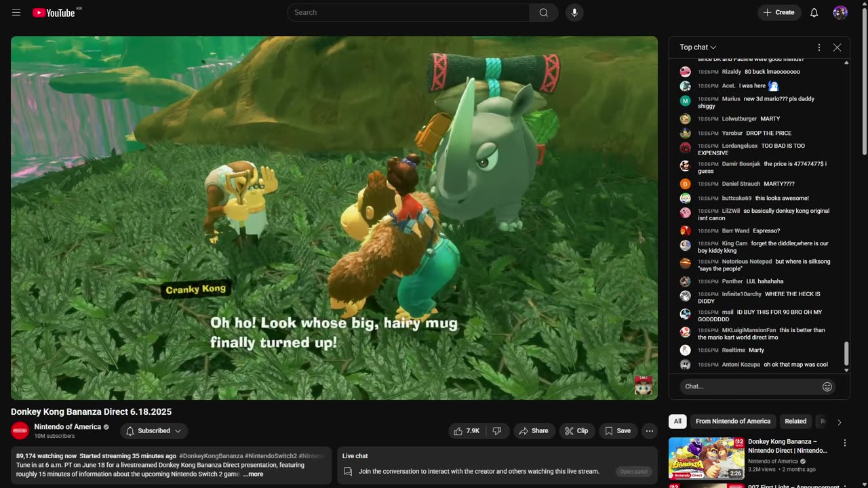The height and width of the screenshot is (488, 868).
Task: Select the All filter chip
Action: pyautogui.click(x=677, y=422)
